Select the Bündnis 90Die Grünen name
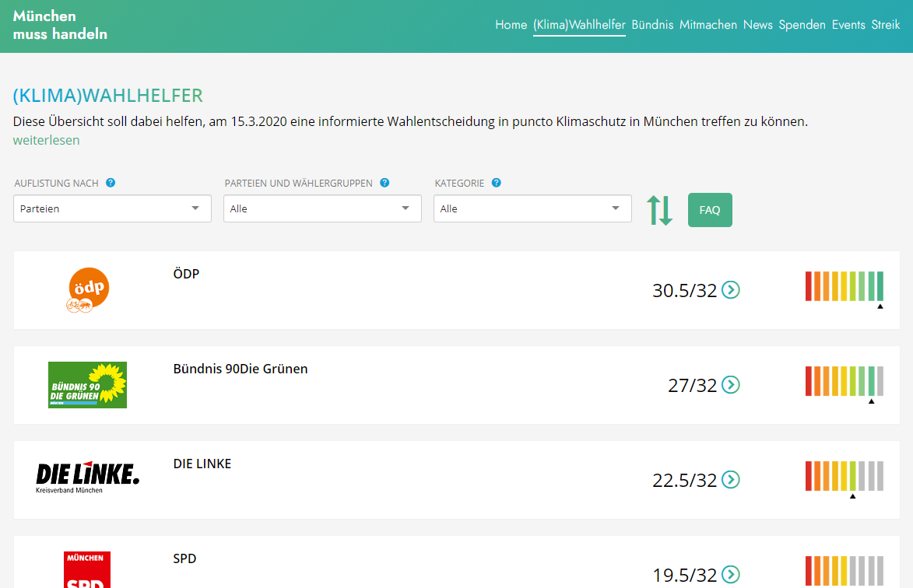This screenshot has height=588, width=913. [241, 369]
